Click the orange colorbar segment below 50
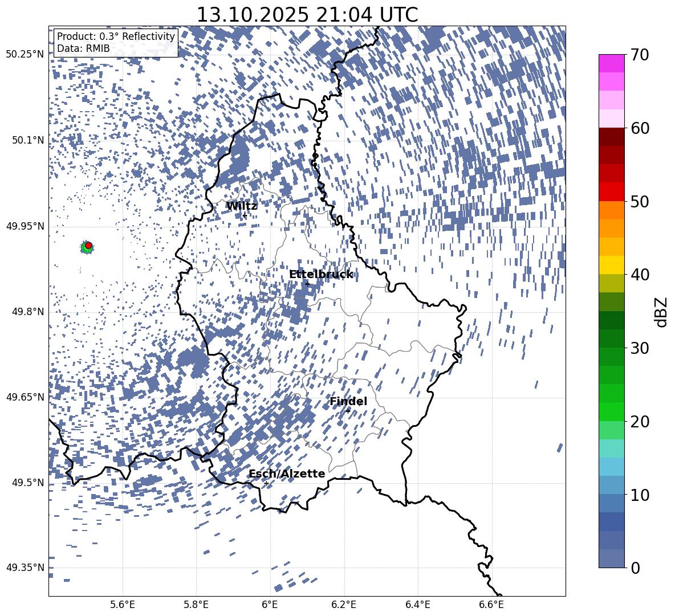 tap(611, 210)
